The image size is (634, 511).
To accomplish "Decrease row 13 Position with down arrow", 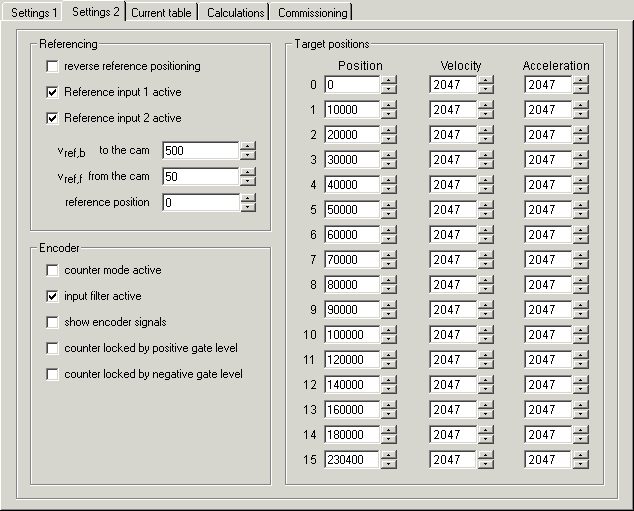I will pos(389,414).
